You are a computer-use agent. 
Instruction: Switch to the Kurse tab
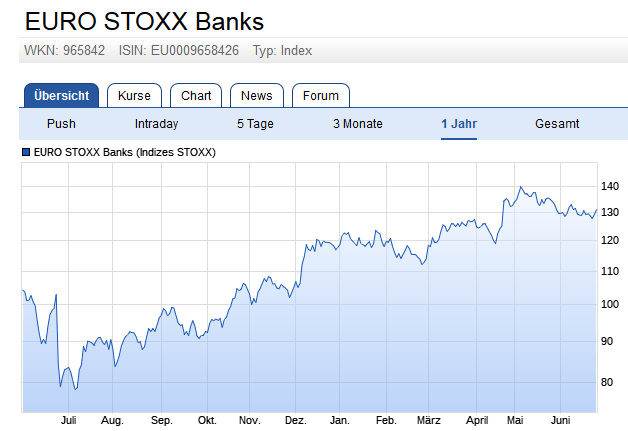(x=134, y=96)
